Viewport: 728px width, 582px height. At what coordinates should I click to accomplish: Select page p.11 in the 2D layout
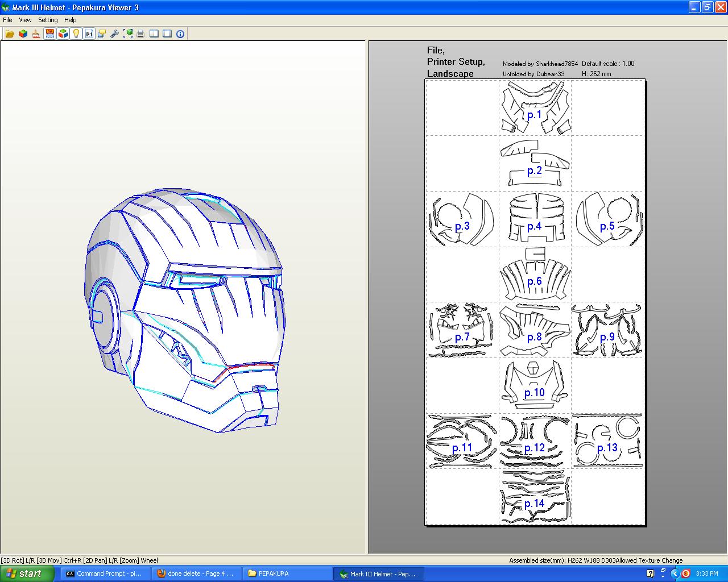[462, 440]
